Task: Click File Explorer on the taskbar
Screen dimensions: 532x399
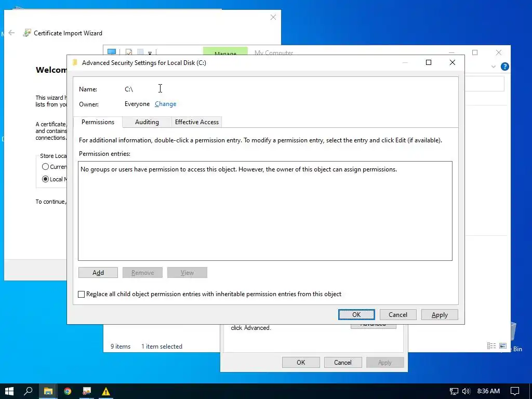Action: coord(48,391)
